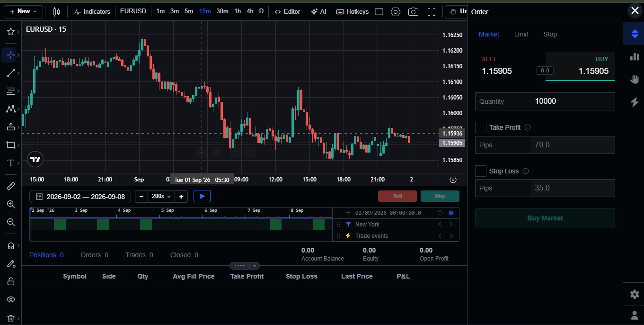Screen dimensions: 644x325
Task: Toggle the lock drawings icon
Action: 10,281
